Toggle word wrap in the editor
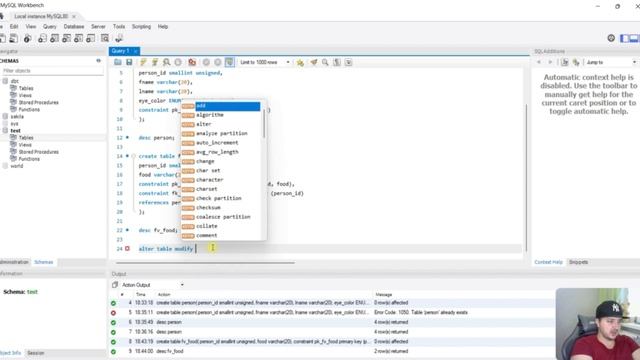640x360 pixels. [x=348, y=62]
